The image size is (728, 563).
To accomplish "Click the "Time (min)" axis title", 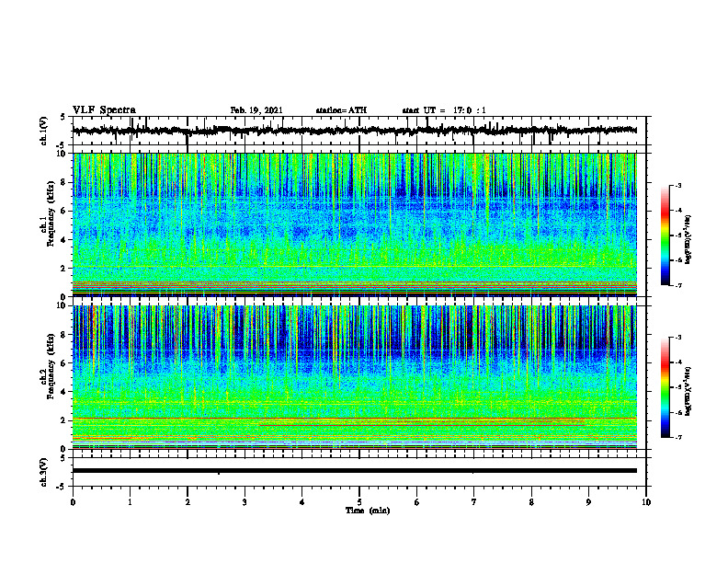I will [x=368, y=511].
